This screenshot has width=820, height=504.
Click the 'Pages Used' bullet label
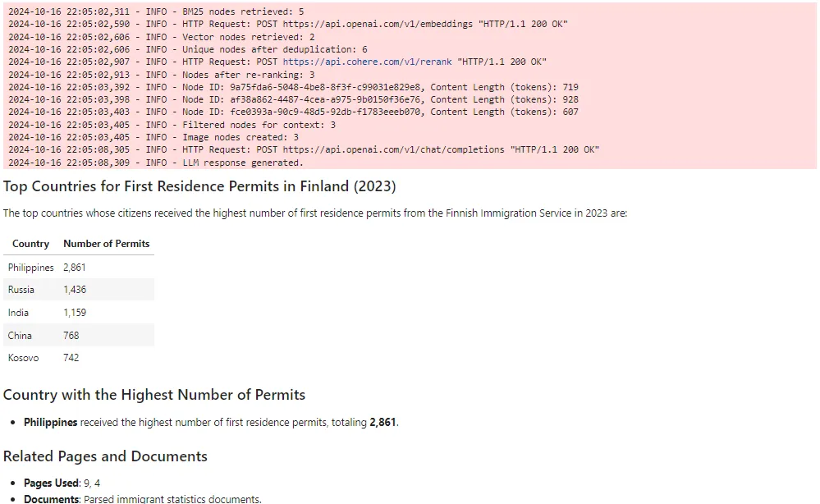(x=51, y=483)
